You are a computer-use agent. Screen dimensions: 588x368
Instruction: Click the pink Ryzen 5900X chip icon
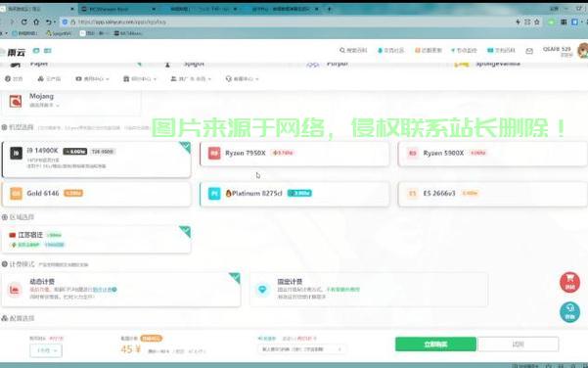(x=413, y=153)
